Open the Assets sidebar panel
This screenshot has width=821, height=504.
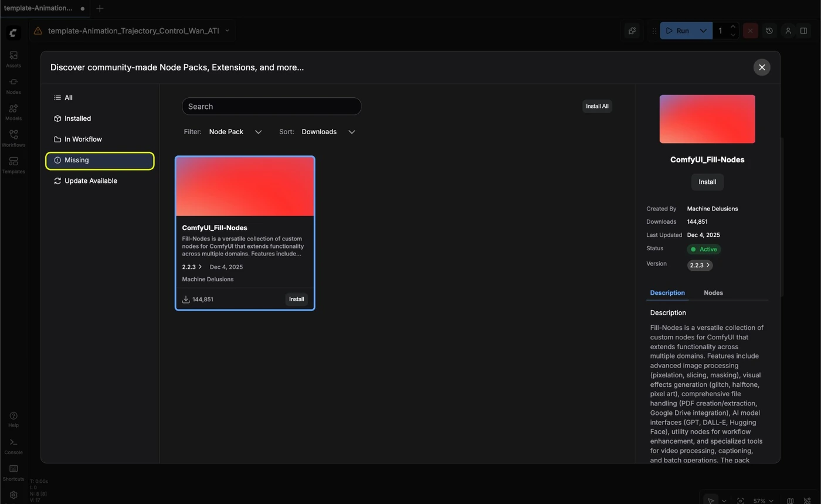click(x=13, y=59)
